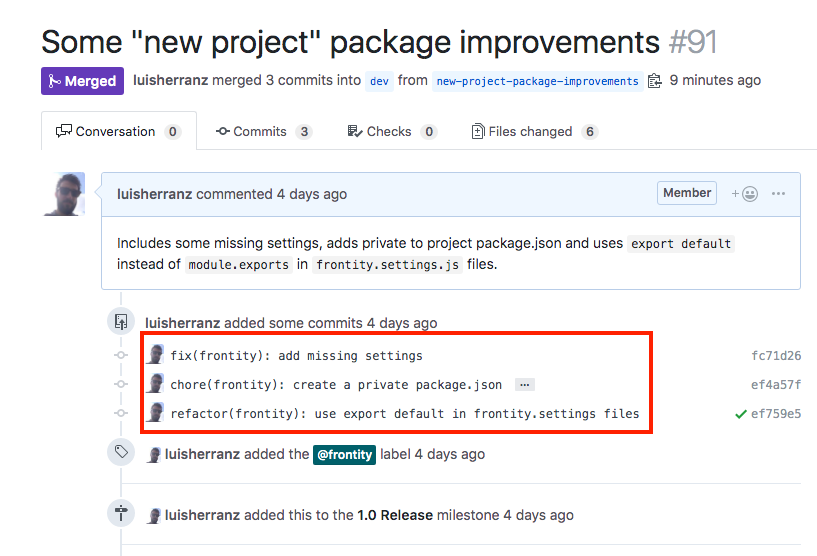Open the add reaction emoji picker
Image resolution: width=817 pixels, height=556 pixels.
coord(744,194)
